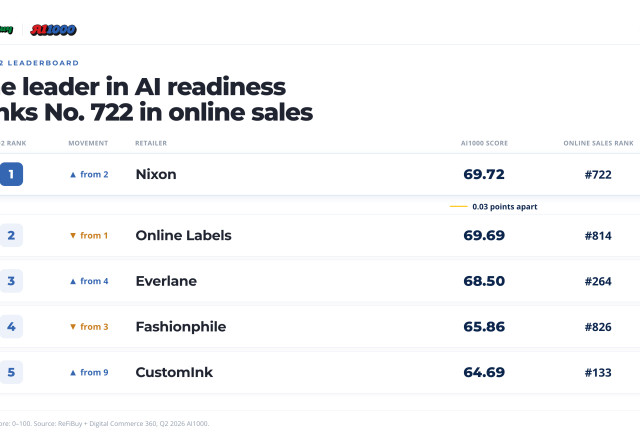Click the AI1000 logo
Image resolution: width=640 pixels, height=440 pixels.
point(53,30)
